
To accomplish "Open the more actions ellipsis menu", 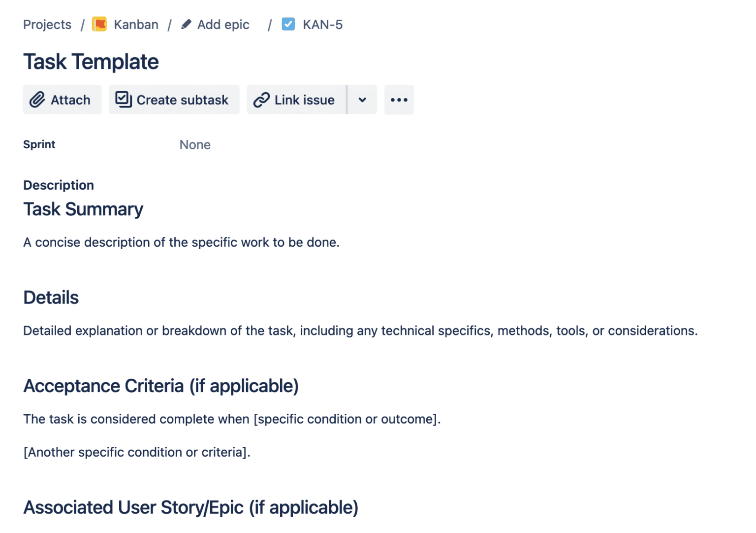I will pos(399,100).
